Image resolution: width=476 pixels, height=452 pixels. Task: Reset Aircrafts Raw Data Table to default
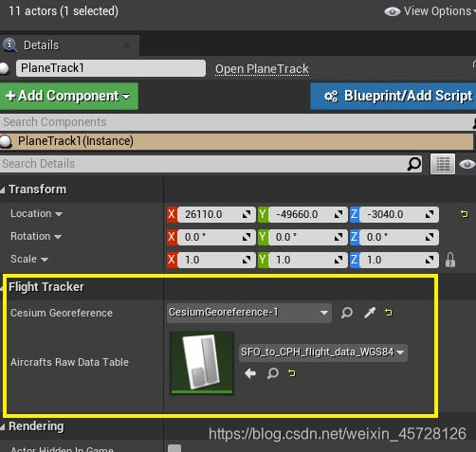pyautogui.click(x=292, y=373)
